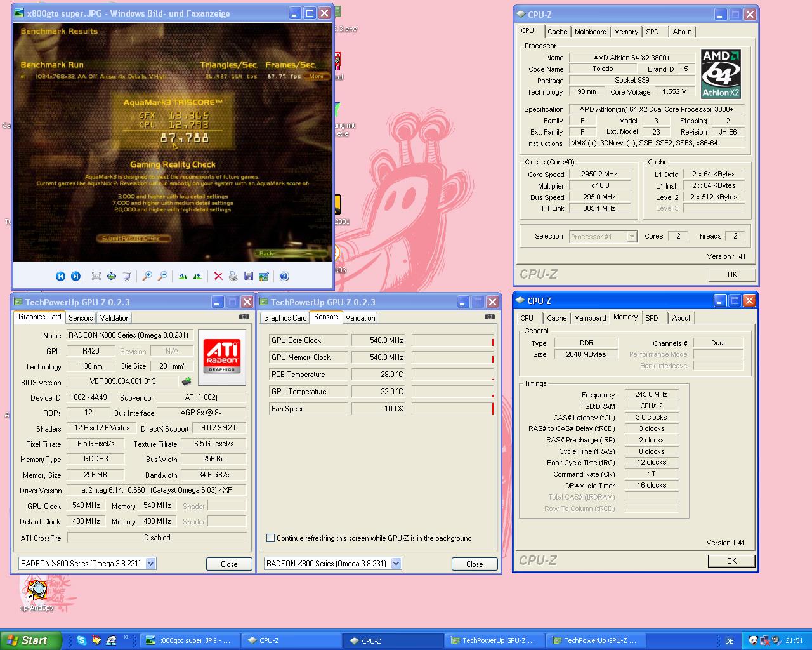812x650 pixels.
Task: Open Sensors tab in GPU-Z Graphics Card window
Action: (81, 318)
